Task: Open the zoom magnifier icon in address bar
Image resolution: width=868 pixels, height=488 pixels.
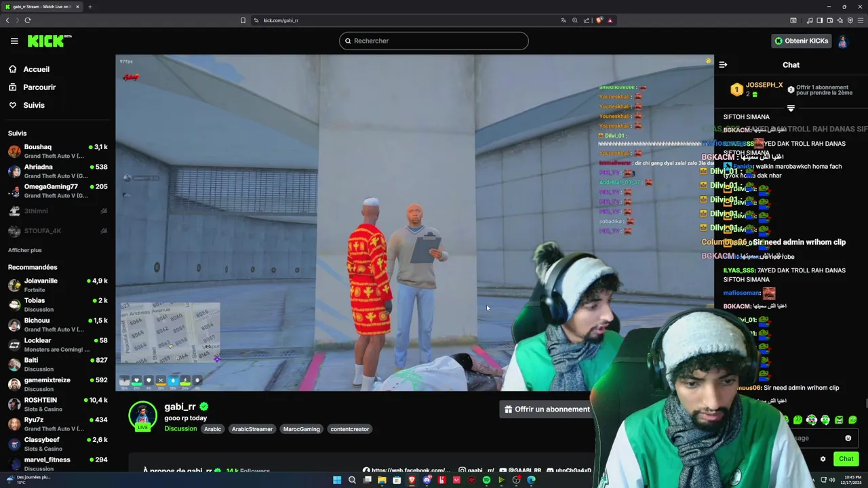Action: (x=575, y=20)
